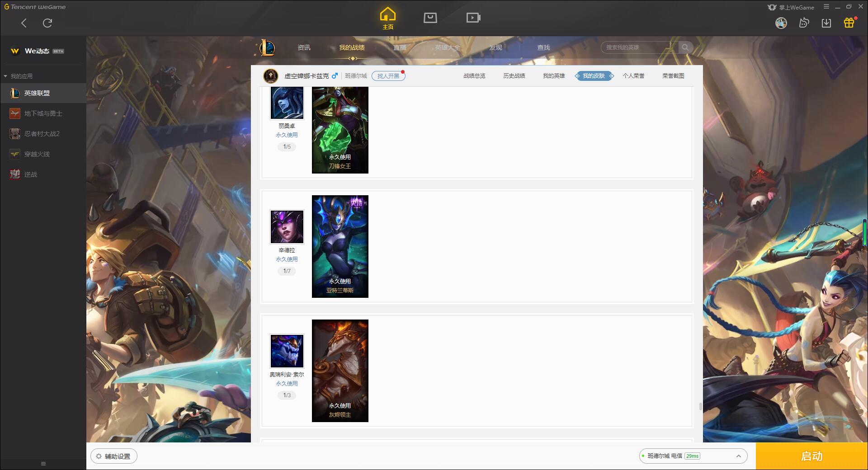868x470 pixels.
Task: Click the summoner avatar icon
Action: click(271, 76)
